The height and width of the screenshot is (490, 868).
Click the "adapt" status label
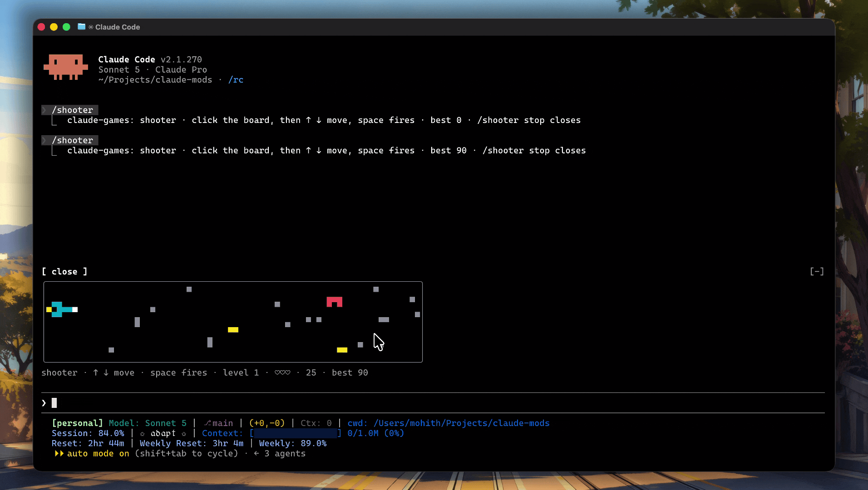click(163, 433)
